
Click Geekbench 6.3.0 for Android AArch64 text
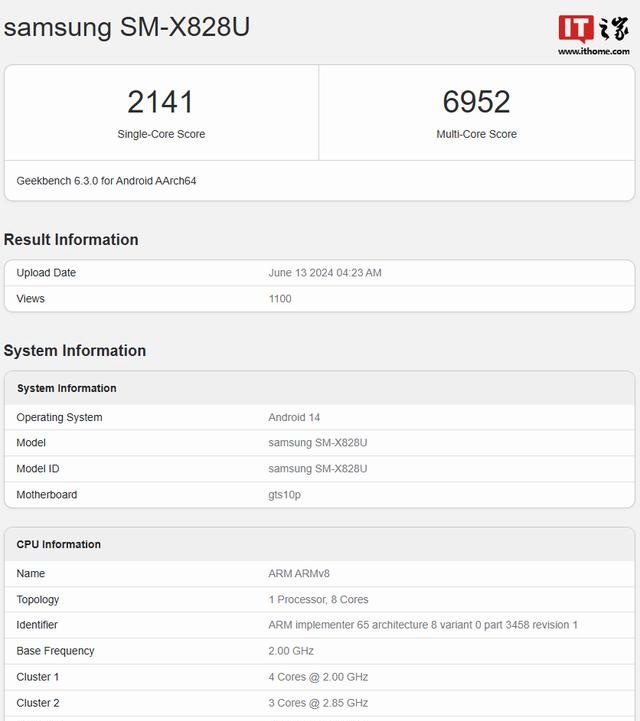click(x=106, y=181)
